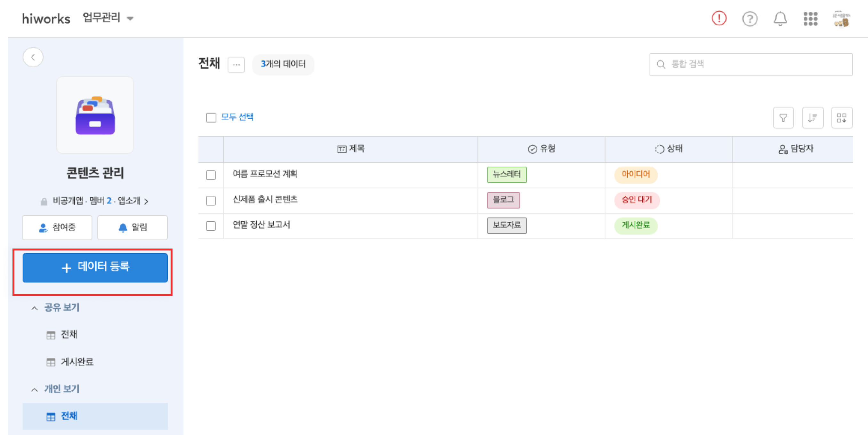868x435 pixels.
Task: Click the 데이터 등록 button
Action: [x=95, y=268]
